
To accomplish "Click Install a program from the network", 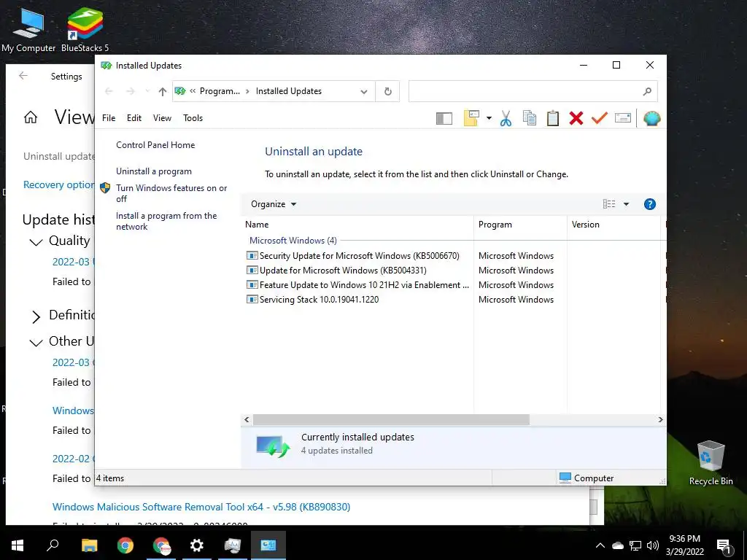I will pos(166,221).
